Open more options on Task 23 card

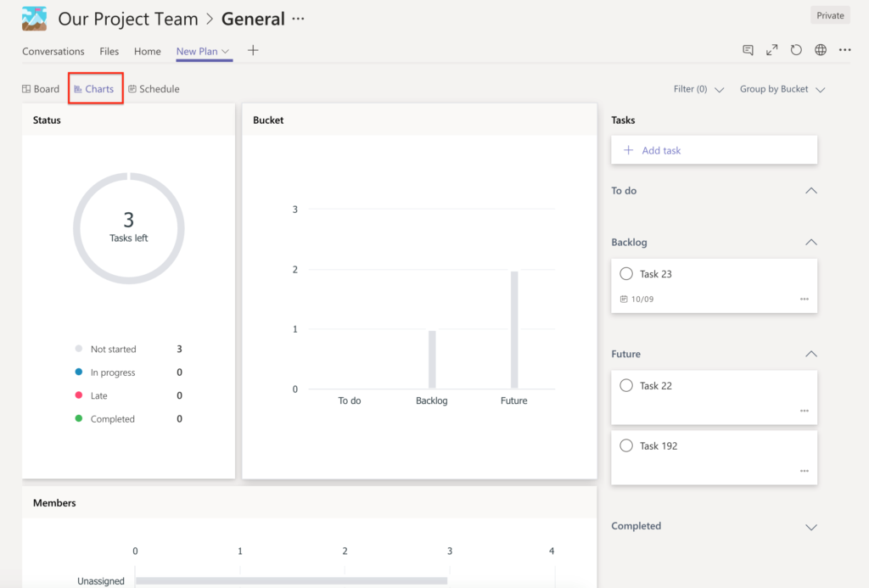pyautogui.click(x=804, y=299)
